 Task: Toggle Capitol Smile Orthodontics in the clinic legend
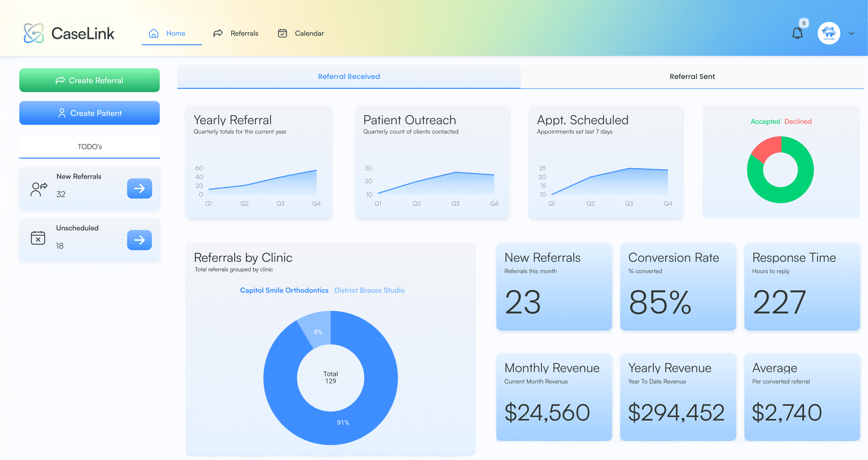click(x=284, y=290)
